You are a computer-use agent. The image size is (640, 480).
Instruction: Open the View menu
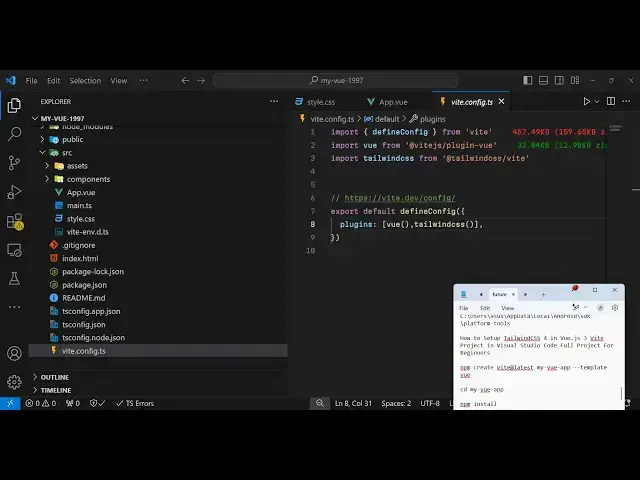[119, 80]
